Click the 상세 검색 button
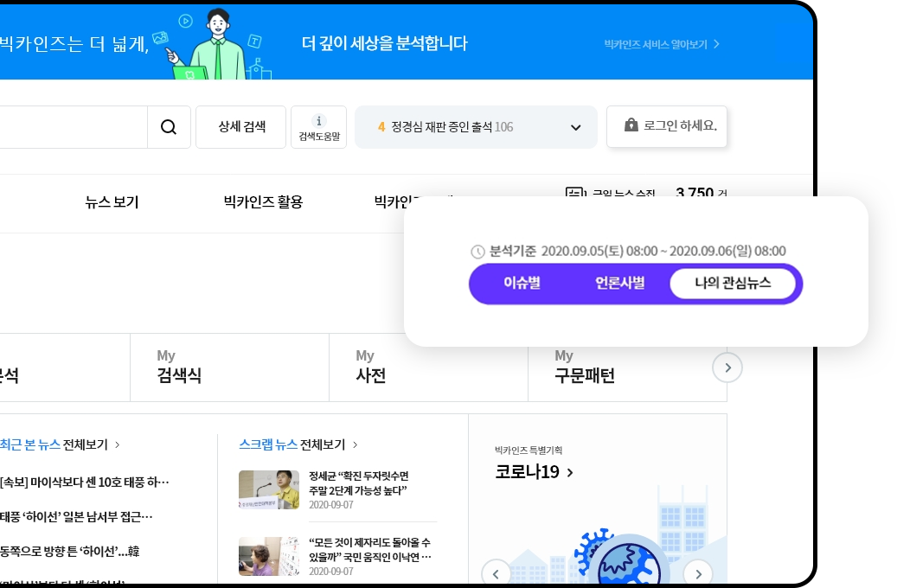The image size is (897, 588). (x=240, y=127)
